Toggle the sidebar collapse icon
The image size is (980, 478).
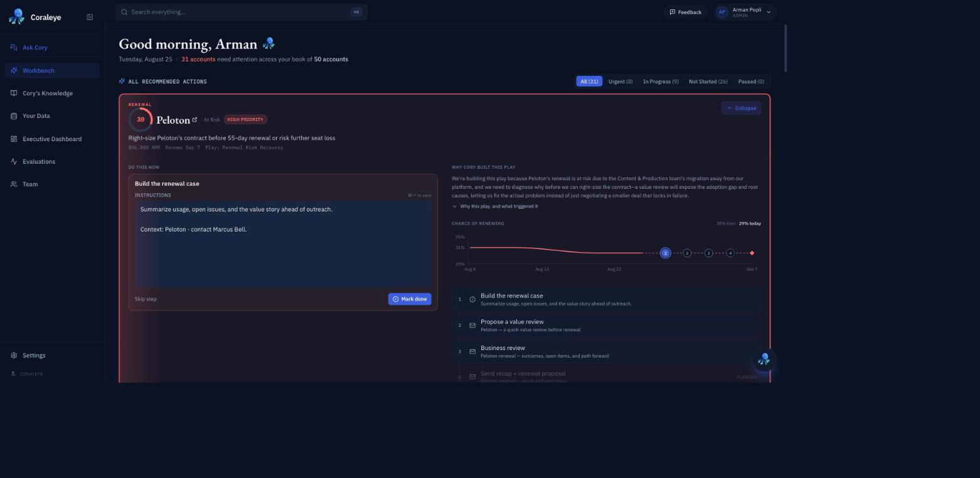(90, 17)
